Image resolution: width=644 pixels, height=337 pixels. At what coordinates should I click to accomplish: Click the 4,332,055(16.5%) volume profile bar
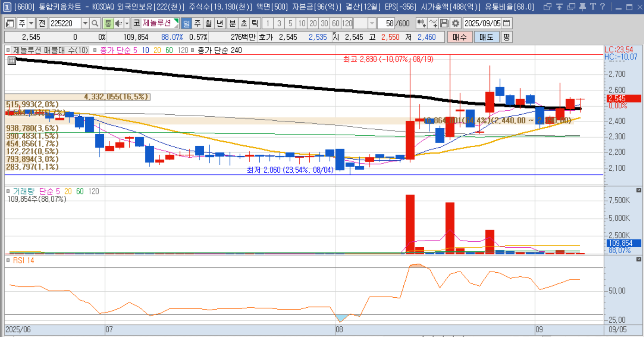78,97
